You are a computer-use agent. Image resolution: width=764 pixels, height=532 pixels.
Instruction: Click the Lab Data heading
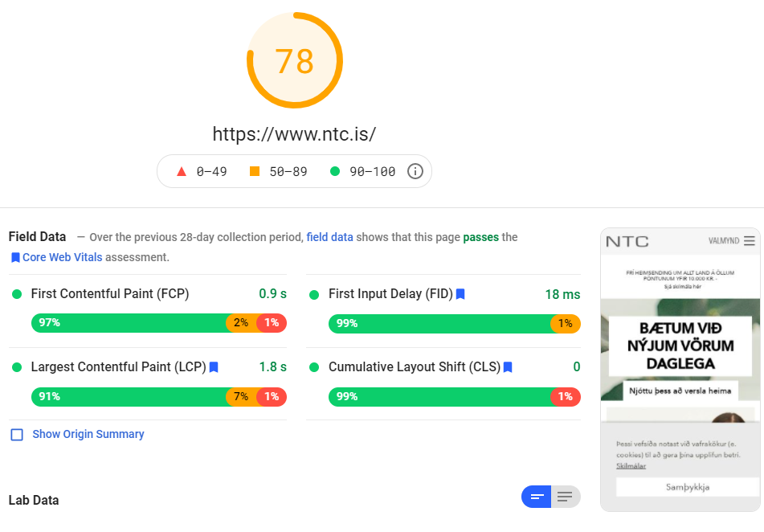(x=34, y=501)
